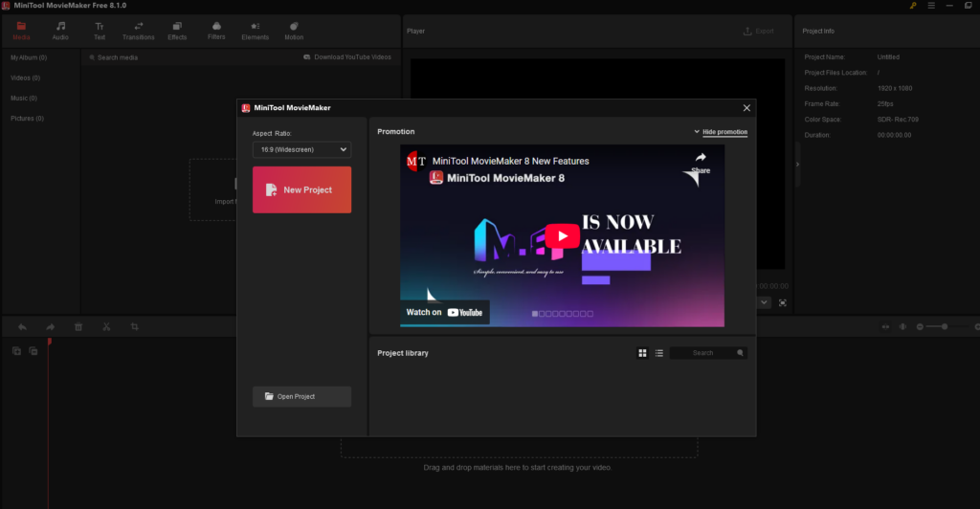
Task: Click the Split scissors icon
Action: click(x=106, y=326)
